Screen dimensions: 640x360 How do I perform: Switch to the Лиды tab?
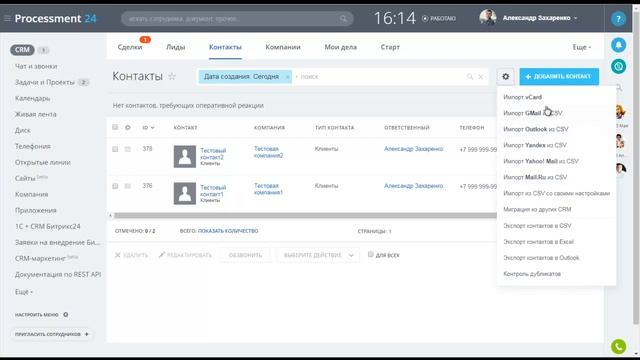point(176,47)
